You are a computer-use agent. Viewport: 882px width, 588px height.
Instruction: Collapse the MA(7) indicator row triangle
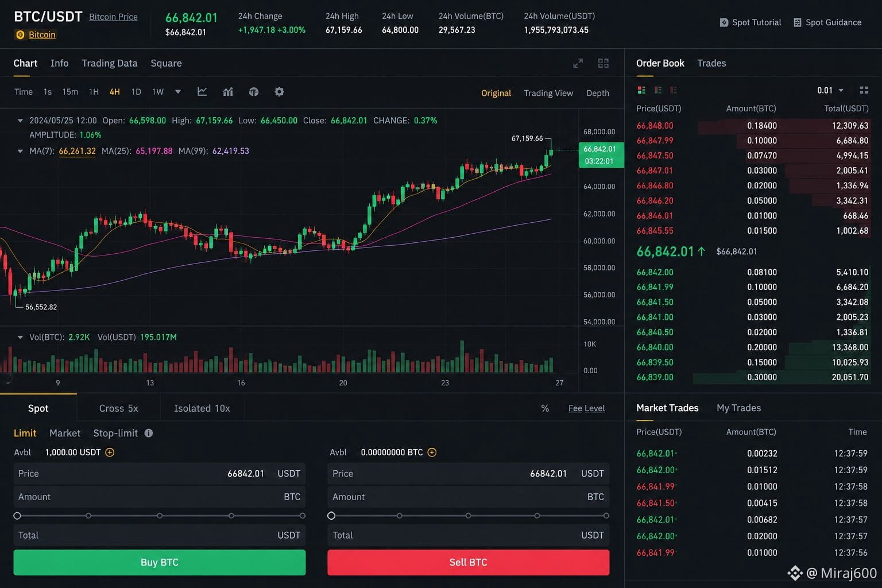[20, 151]
